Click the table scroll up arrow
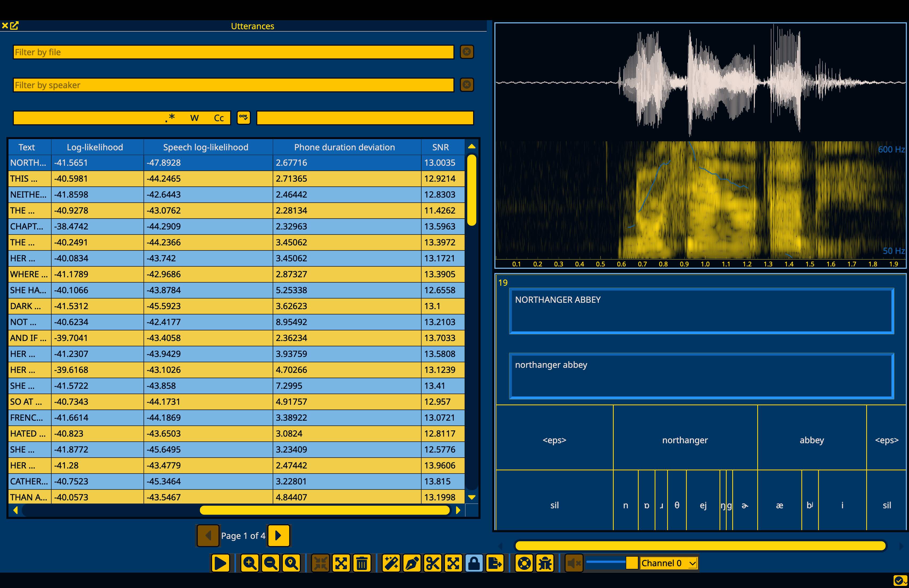 472,146
